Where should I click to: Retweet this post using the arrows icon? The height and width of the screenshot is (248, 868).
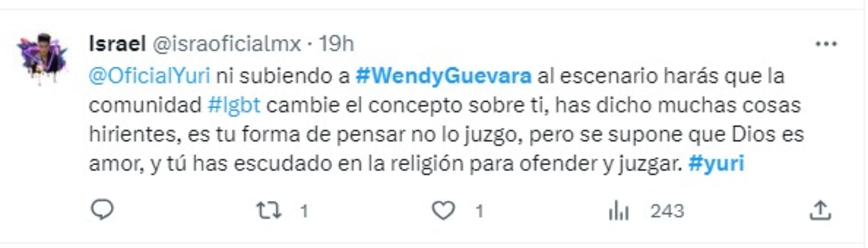269,210
